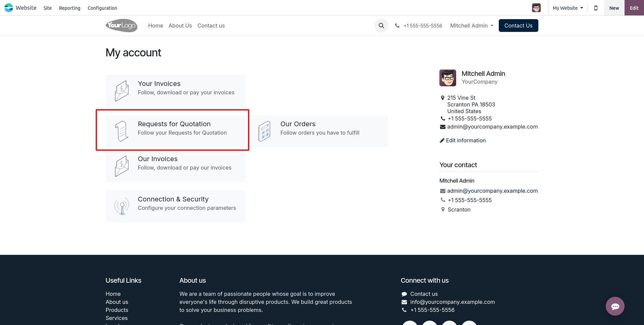Click the user avatar in top bar
The image size is (644, 325).
point(536,8)
